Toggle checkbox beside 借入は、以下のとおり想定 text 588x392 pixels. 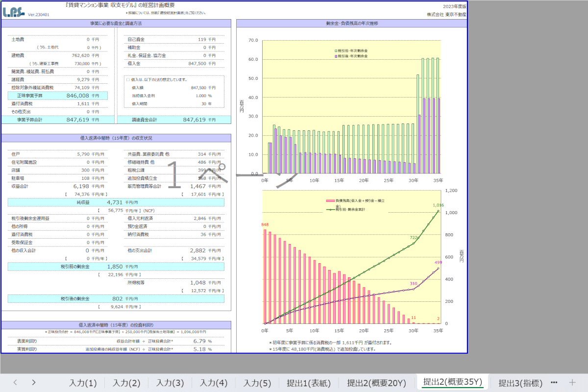(x=128, y=79)
